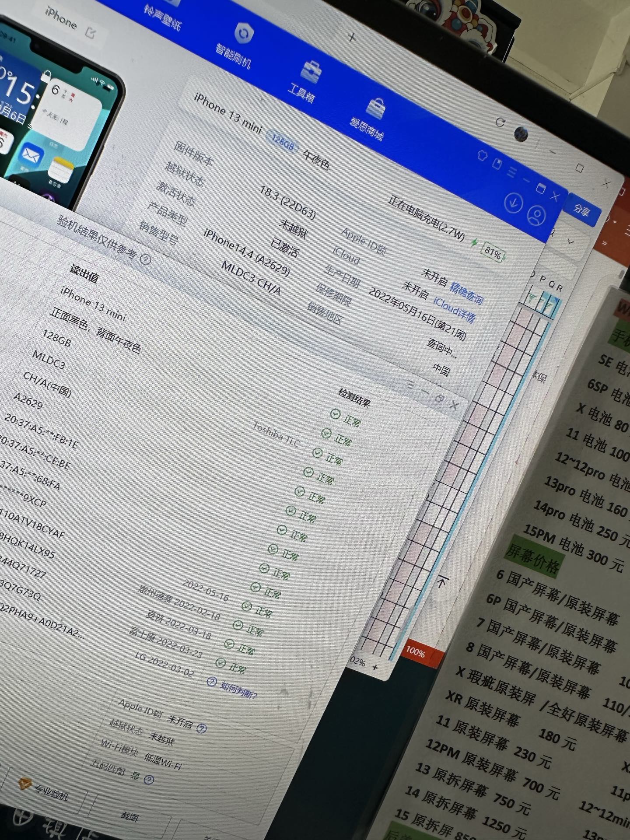Click 富士康 2022-03-23 entry
This screenshot has width=630, height=840.
coord(166,643)
